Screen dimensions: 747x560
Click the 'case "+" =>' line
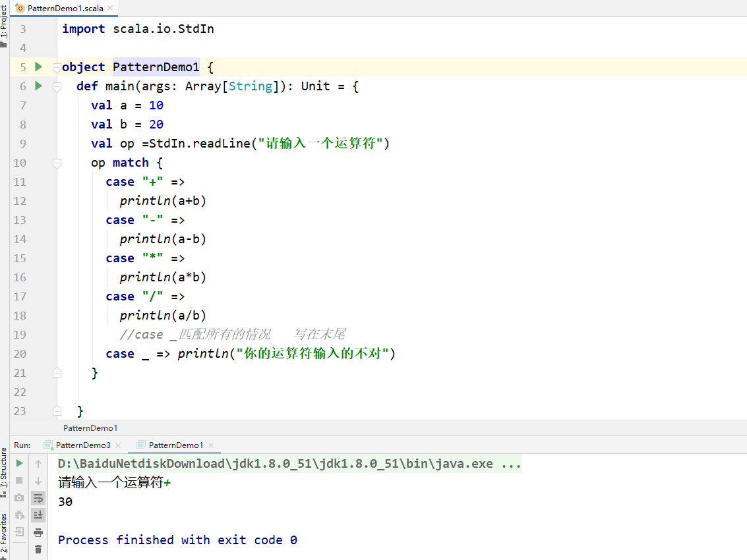click(x=145, y=182)
